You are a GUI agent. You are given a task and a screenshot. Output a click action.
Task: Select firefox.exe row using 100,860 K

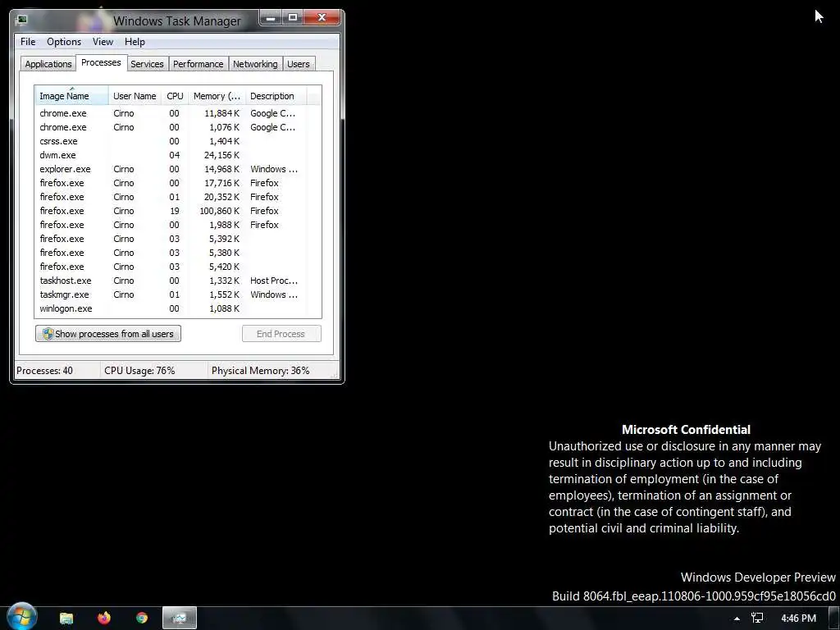coord(178,211)
